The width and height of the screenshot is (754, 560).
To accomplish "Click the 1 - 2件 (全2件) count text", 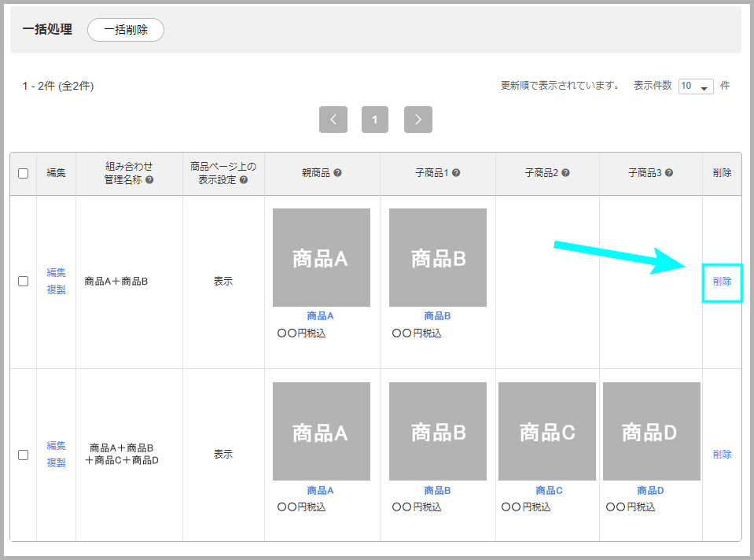I will (58, 86).
